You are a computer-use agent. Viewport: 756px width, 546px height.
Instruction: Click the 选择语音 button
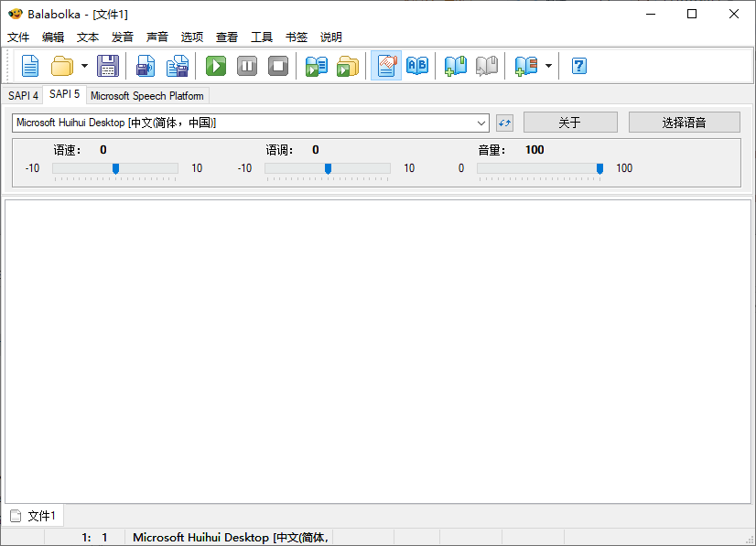pyautogui.click(x=685, y=123)
